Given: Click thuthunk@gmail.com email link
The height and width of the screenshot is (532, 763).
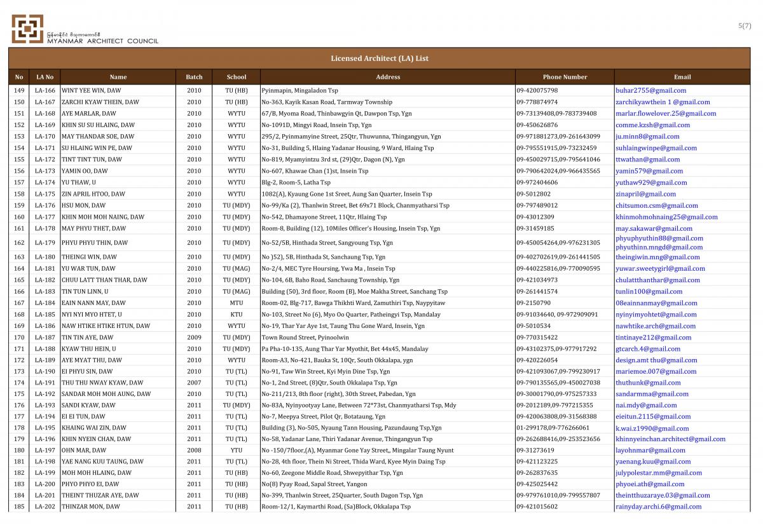Looking at the screenshot, I should tap(648, 383).
